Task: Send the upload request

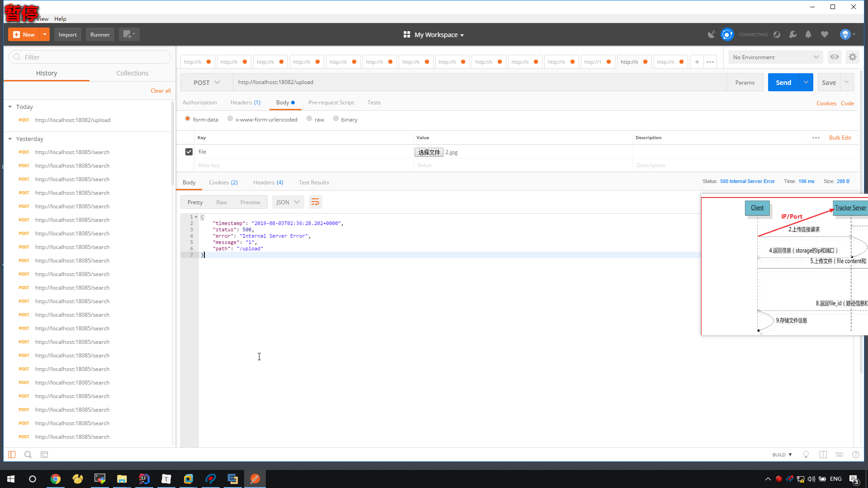Action: [783, 82]
